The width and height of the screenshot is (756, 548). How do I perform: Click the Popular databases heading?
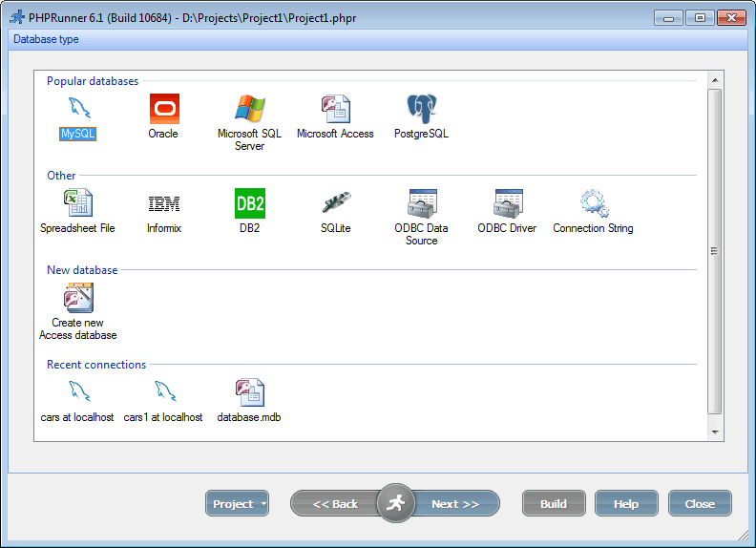pos(93,81)
